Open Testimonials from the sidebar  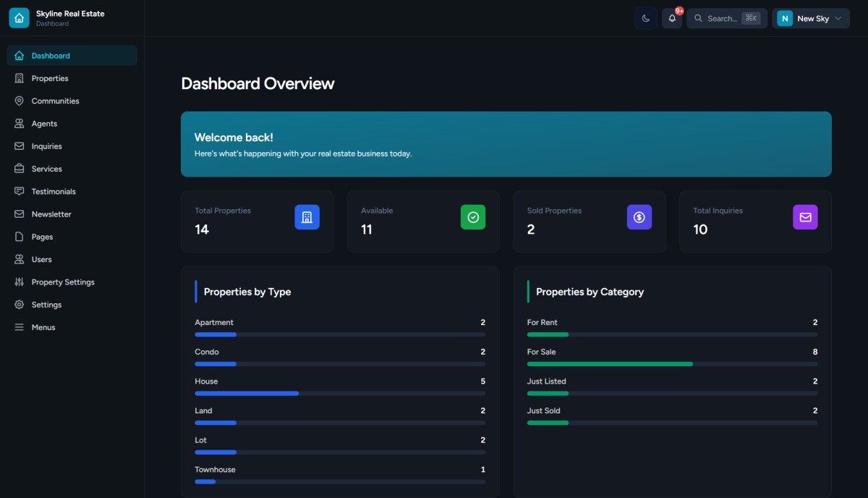point(72,191)
